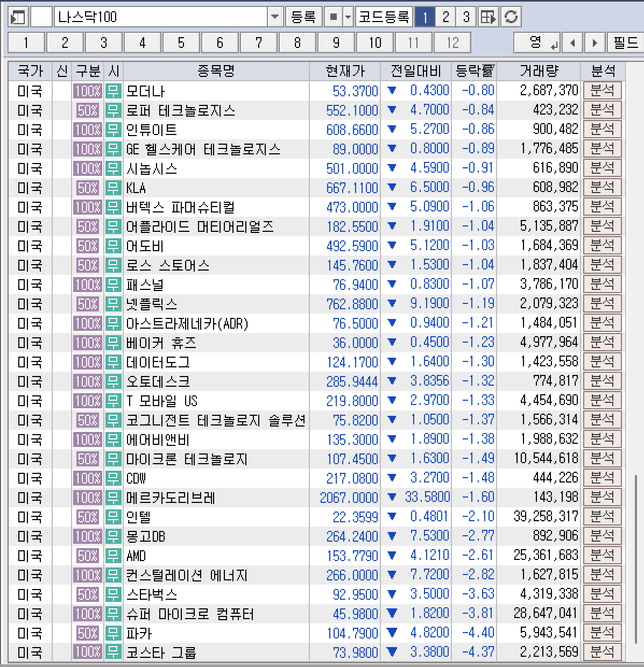Click the 나스닥100 group name field
The height and width of the screenshot is (667, 644).
tap(161, 17)
